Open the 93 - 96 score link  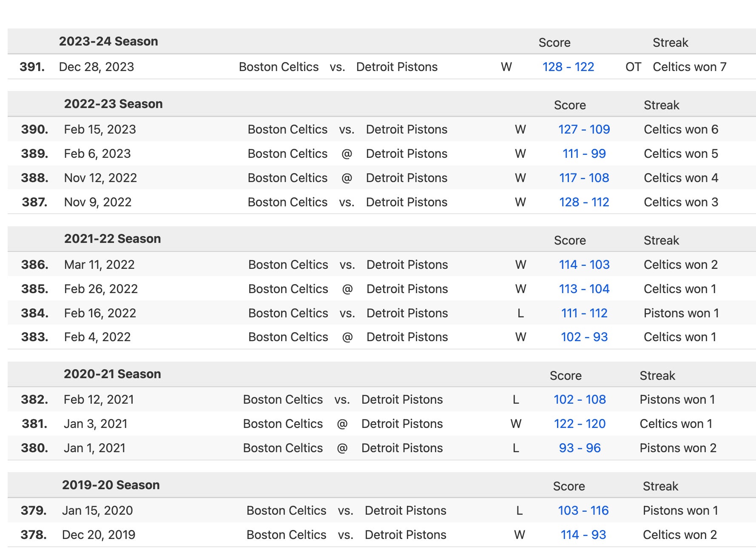pyautogui.click(x=580, y=448)
